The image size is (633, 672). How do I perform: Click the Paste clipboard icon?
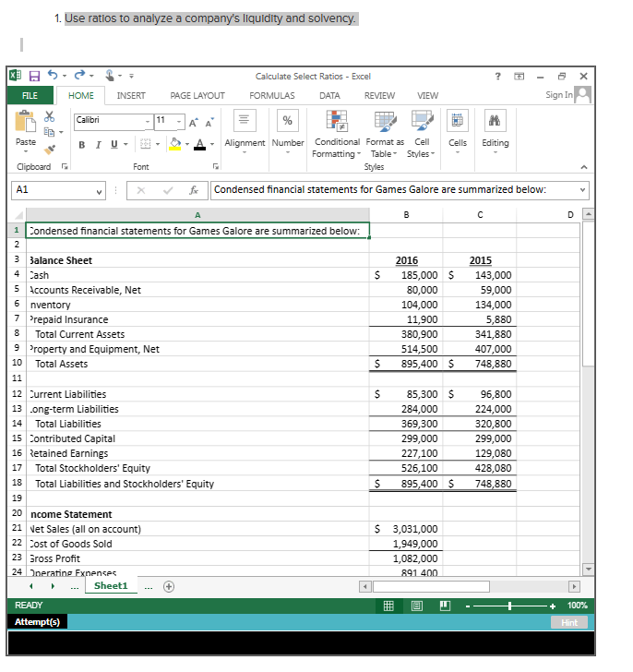click(25, 121)
